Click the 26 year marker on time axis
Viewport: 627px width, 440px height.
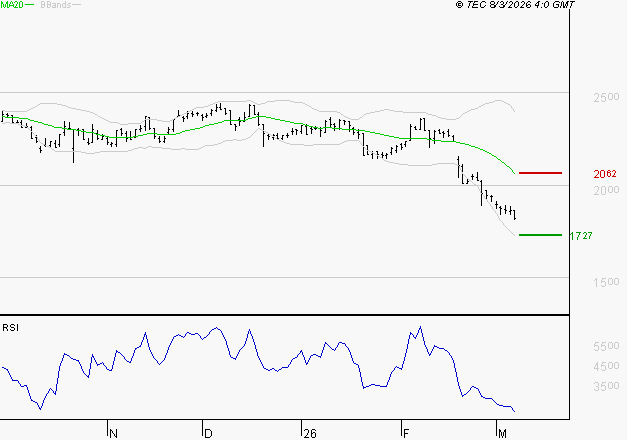point(309,433)
